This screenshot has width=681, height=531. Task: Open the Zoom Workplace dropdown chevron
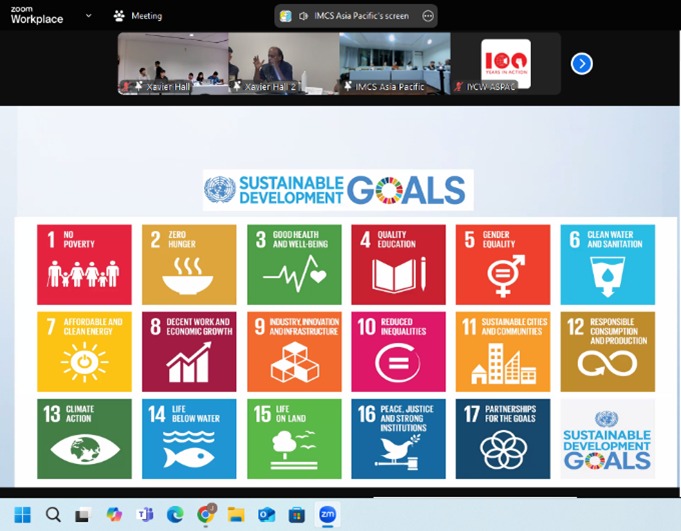coord(89,16)
